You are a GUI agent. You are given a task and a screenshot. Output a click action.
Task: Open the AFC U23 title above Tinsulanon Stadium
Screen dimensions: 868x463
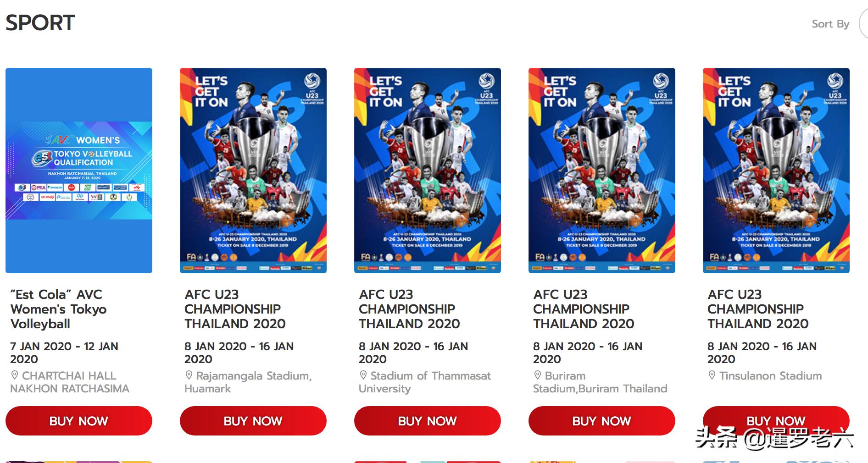tap(758, 309)
